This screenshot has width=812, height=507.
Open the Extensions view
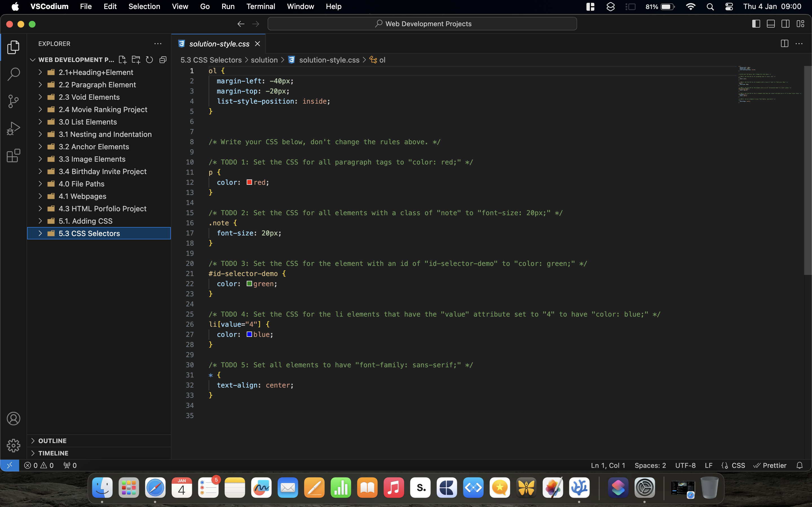click(14, 155)
